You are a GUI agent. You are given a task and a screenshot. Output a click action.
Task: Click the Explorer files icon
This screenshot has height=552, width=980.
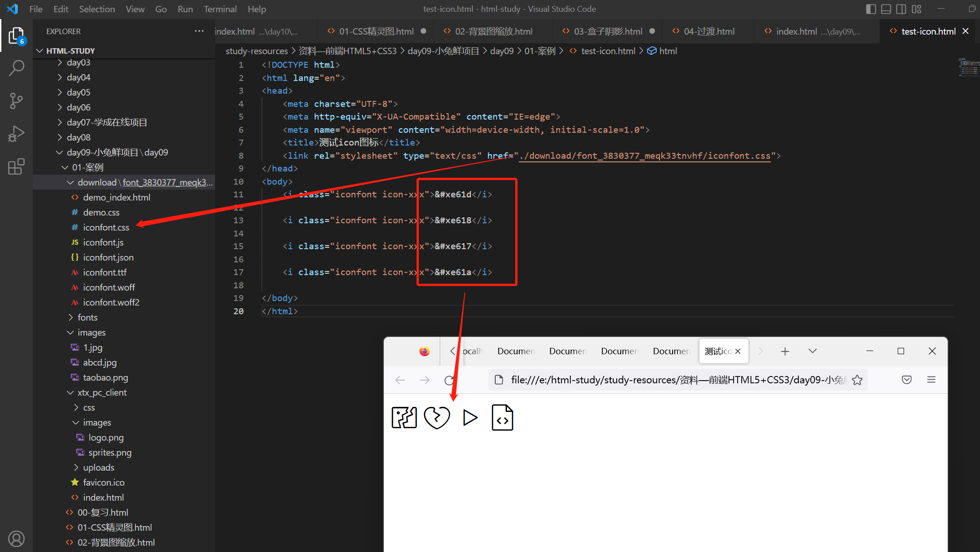[16, 35]
